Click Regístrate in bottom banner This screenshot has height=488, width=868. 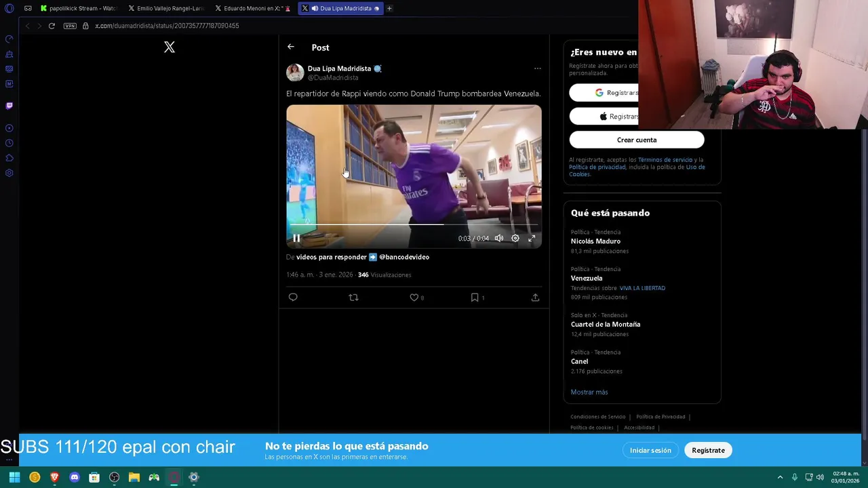(708, 450)
